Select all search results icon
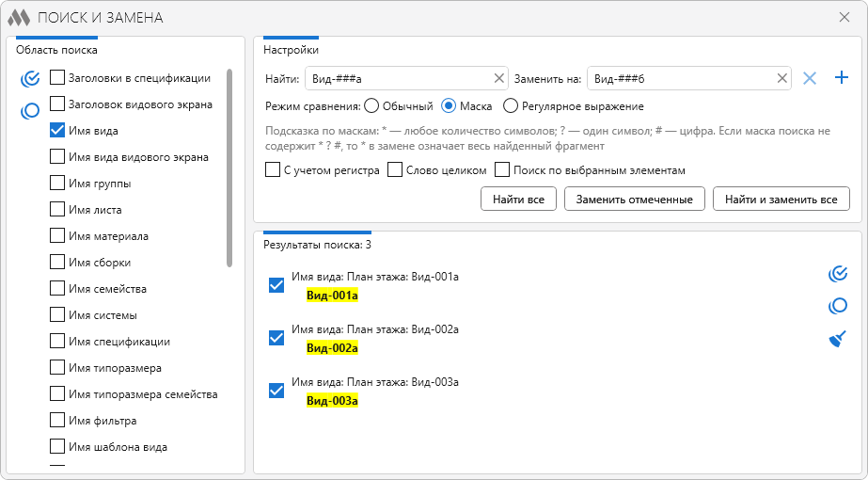 coord(837,274)
